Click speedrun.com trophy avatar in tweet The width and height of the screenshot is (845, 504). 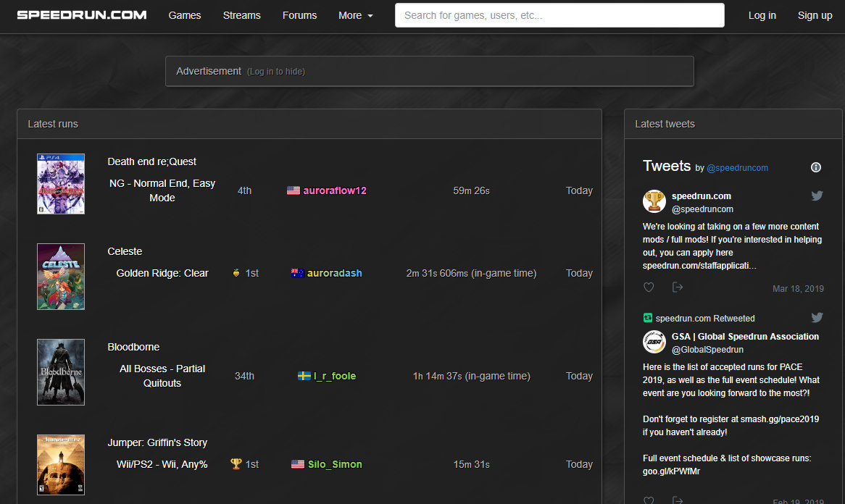click(654, 201)
